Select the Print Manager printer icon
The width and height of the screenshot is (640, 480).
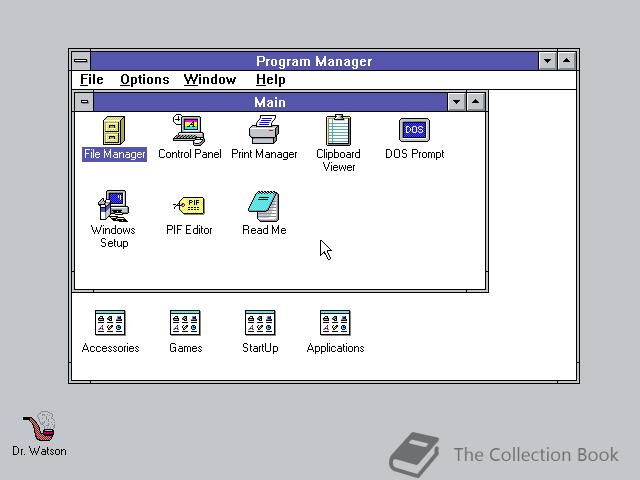click(264, 129)
